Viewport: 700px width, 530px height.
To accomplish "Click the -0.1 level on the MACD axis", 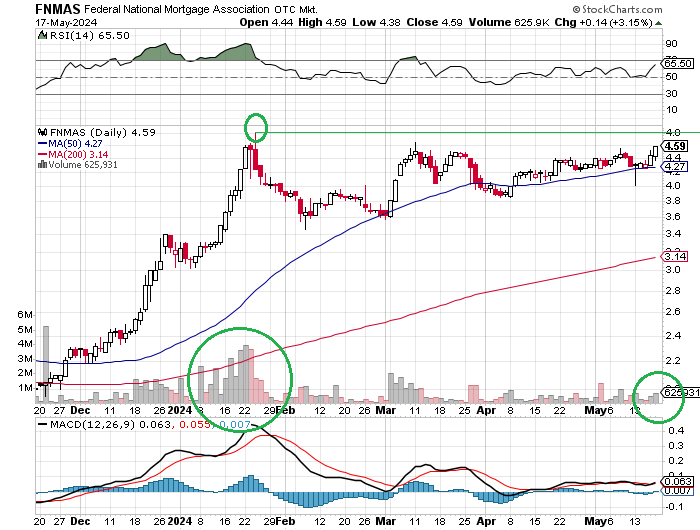I will [674, 507].
